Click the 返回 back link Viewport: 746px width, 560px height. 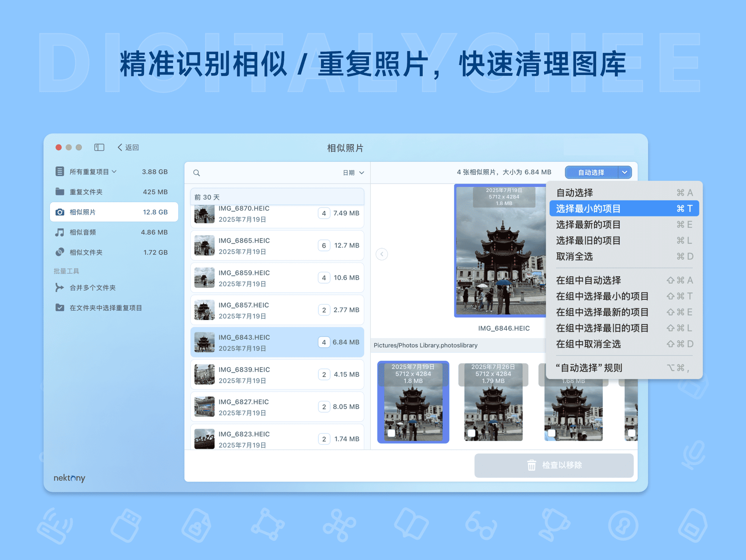tap(128, 147)
